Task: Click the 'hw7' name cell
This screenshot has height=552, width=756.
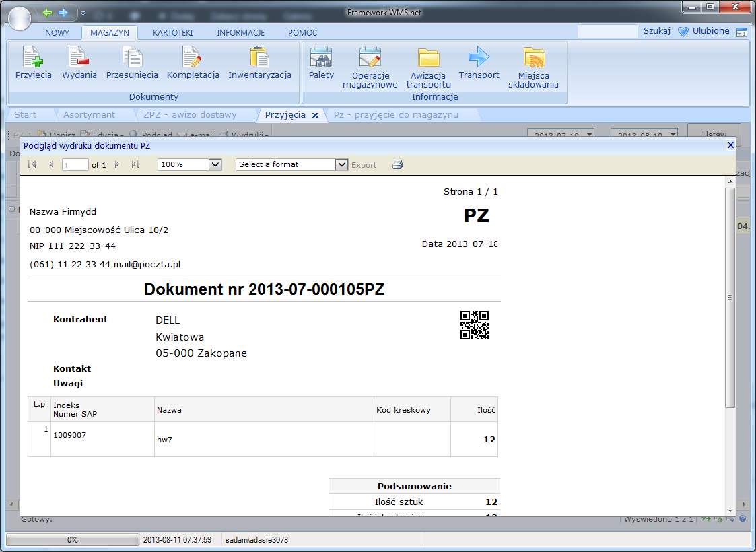Action: [164, 439]
